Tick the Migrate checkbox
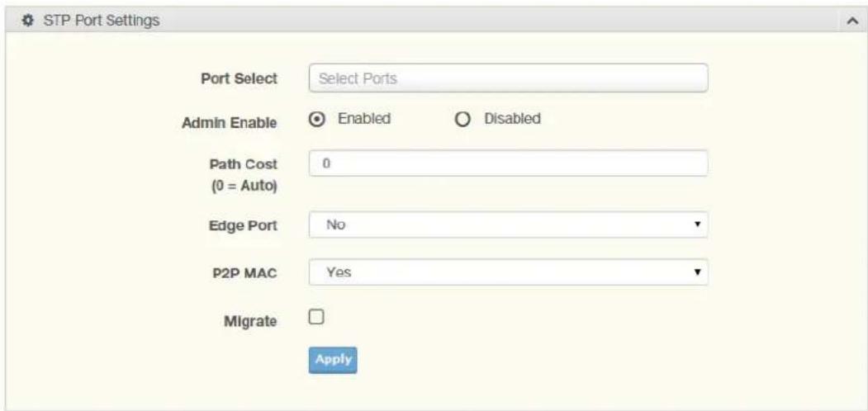Screen dimensions: 868x411 click(316, 318)
